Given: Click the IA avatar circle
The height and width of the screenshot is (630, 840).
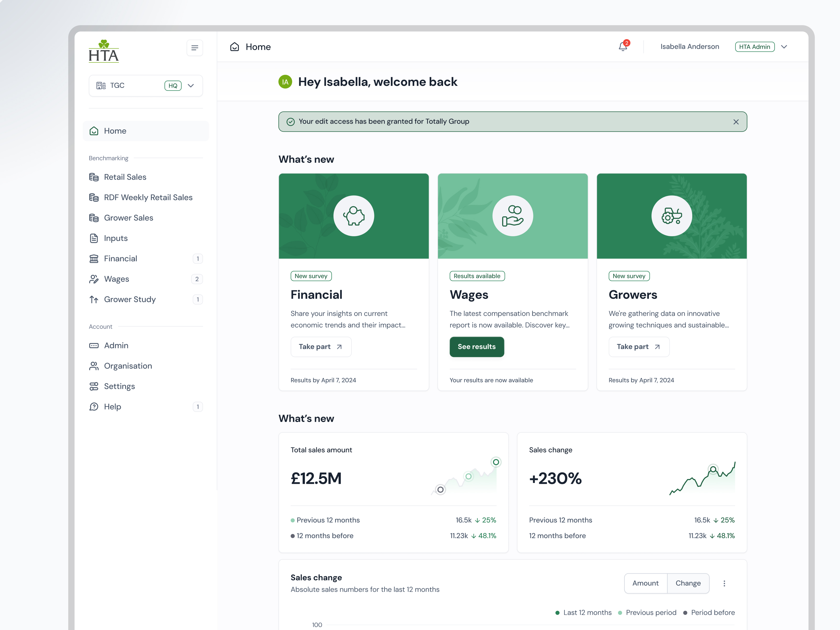Looking at the screenshot, I should point(285,82).
